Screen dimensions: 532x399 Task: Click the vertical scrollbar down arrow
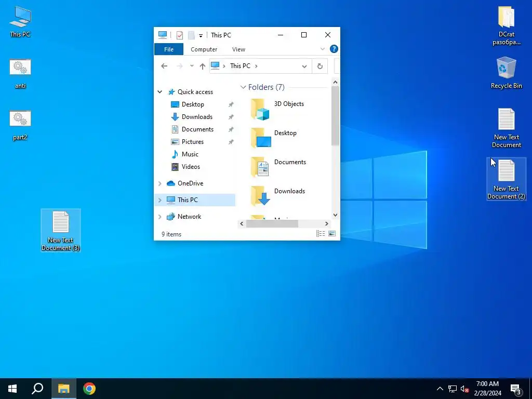point(335,215)
